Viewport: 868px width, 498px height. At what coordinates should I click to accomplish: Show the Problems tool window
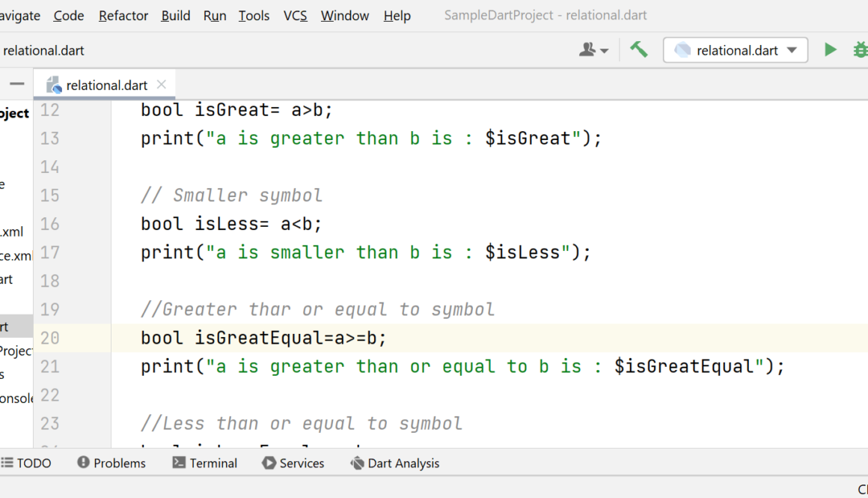[111, 464]
